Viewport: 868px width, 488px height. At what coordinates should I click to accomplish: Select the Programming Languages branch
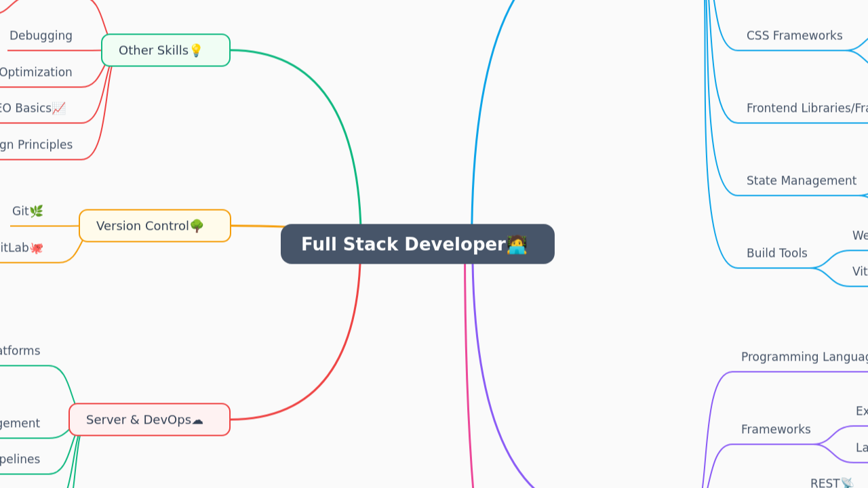[x=804, y=357]
